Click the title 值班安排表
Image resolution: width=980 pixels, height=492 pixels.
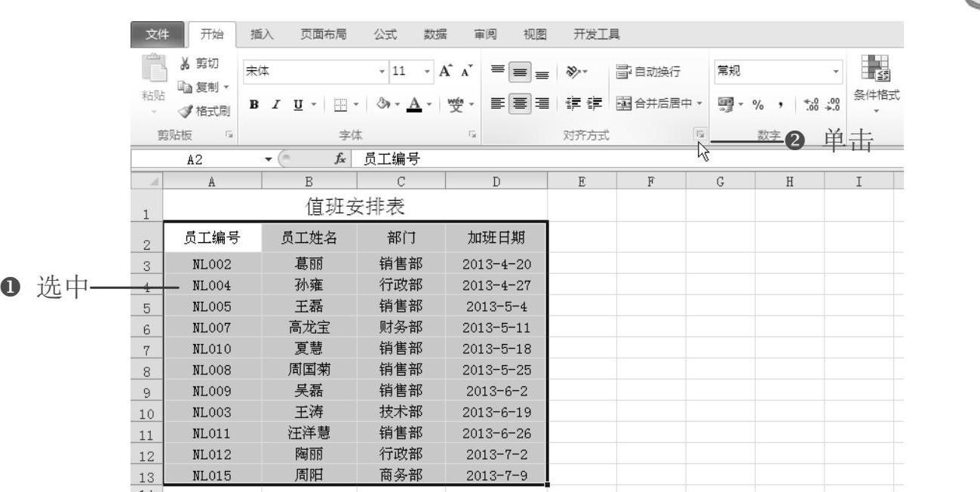coord(355,205)
